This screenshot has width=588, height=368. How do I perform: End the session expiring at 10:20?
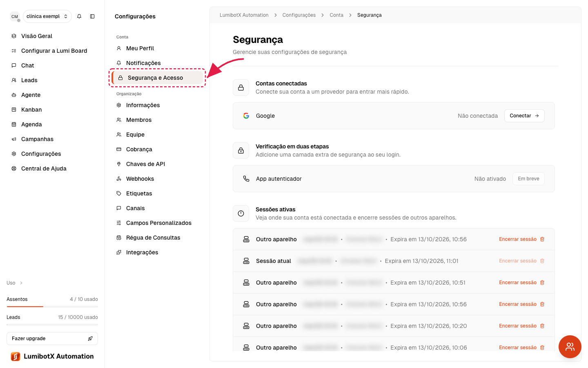point(521,326)
